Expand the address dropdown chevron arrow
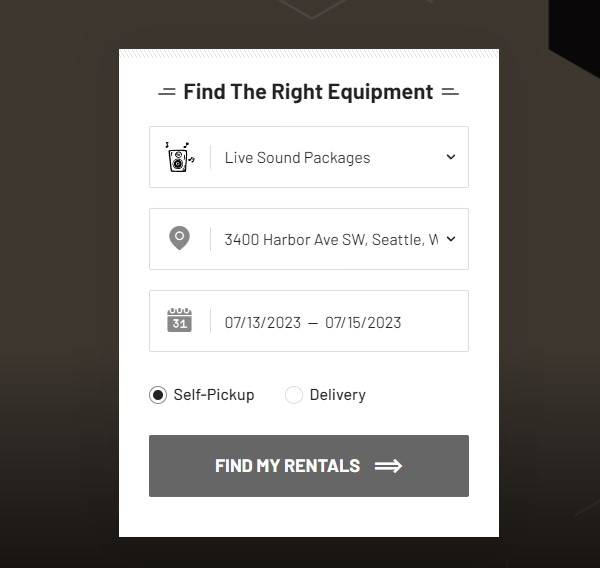600x568 pixels. tap(450, 239)
